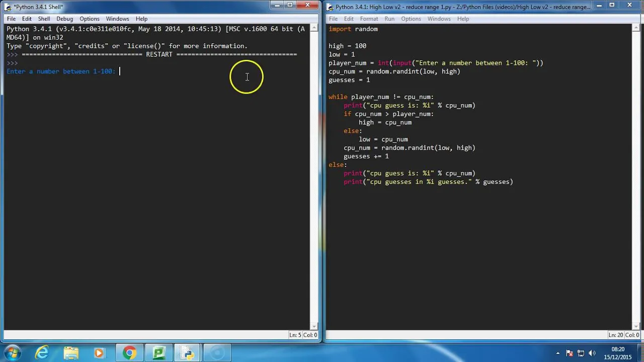This screenshot has height=362, width=644.
Task: Open network status icon in tray
Action: (581, 353)
